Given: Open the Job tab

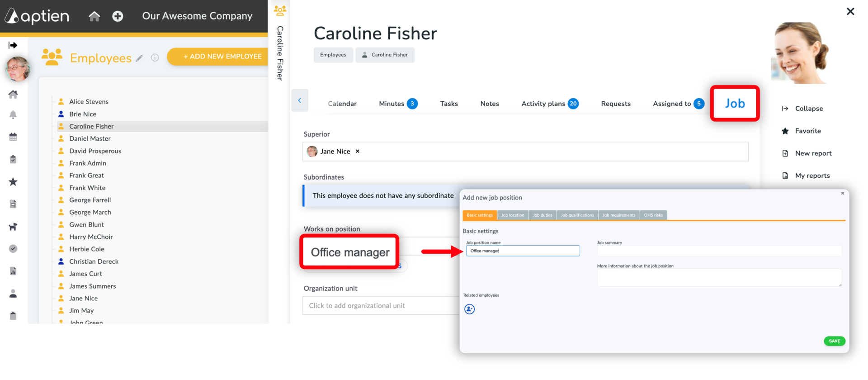Looking at the screenshot, I should (735, 104).
